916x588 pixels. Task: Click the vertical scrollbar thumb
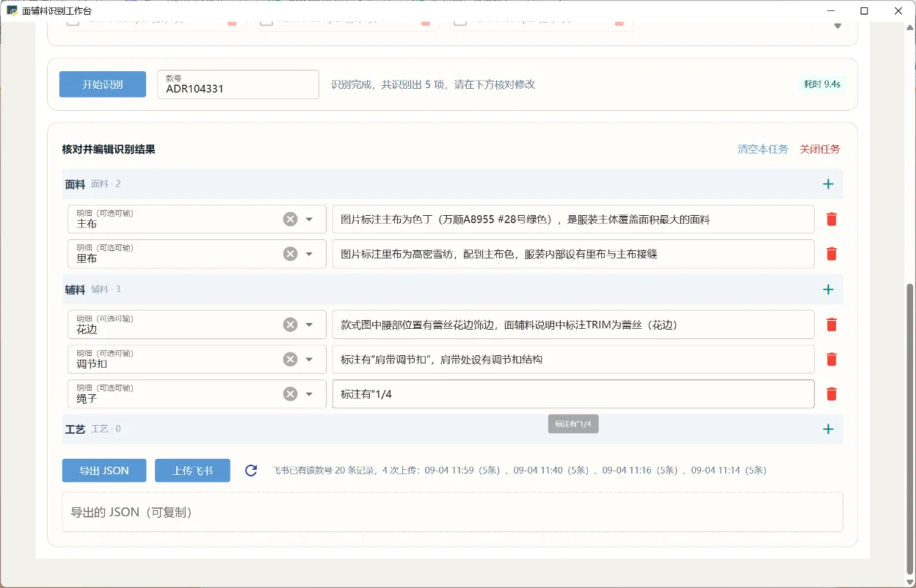click(x=911, y=429)
